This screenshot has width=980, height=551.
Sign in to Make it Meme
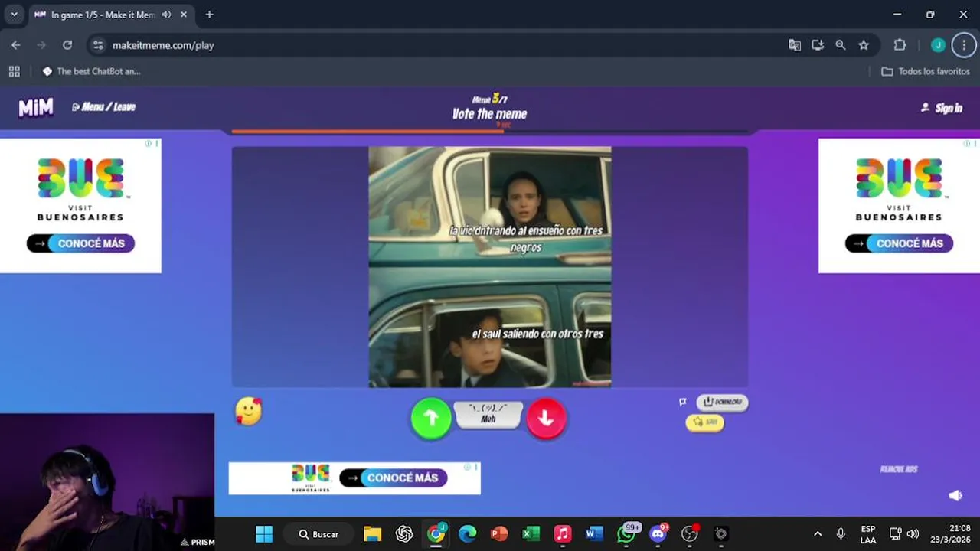[x=942, y=108]
